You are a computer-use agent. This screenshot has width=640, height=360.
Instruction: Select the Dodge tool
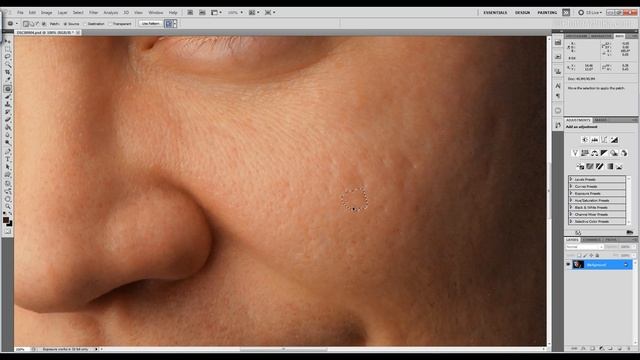pos(8,143)
